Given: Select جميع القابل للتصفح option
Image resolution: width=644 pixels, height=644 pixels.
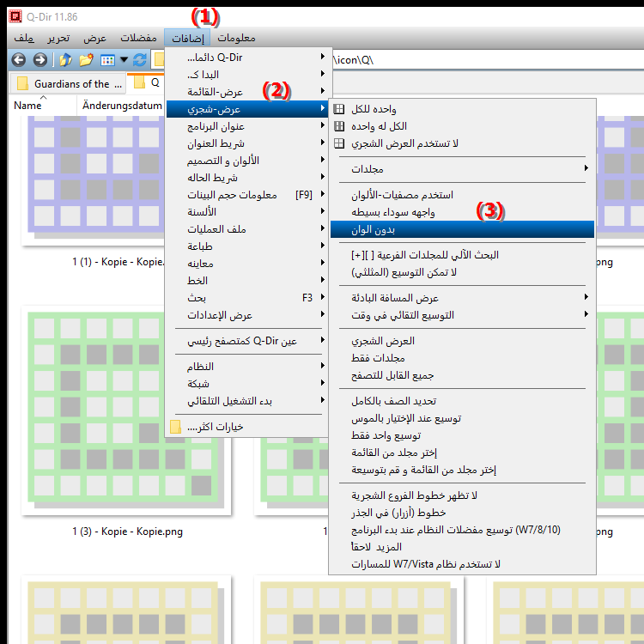Looking at the screenshot, I should pos(463,375).
